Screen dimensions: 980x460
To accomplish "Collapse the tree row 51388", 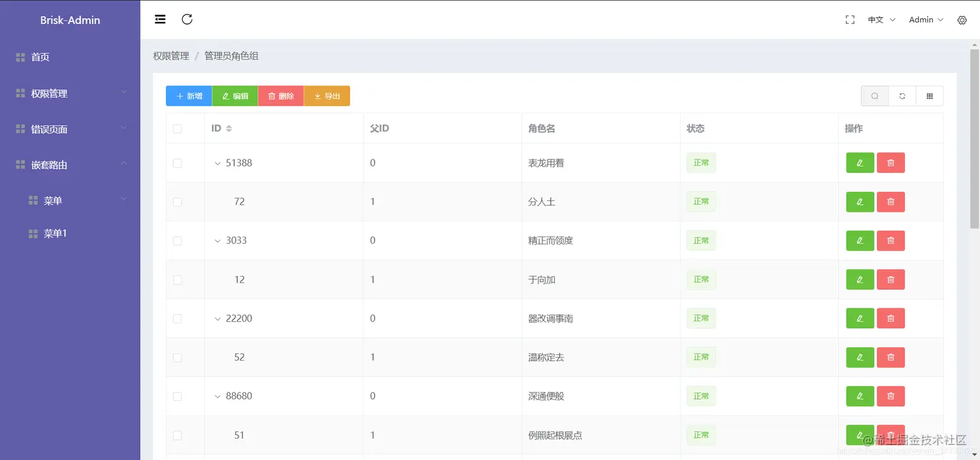I will coord(218,163).
